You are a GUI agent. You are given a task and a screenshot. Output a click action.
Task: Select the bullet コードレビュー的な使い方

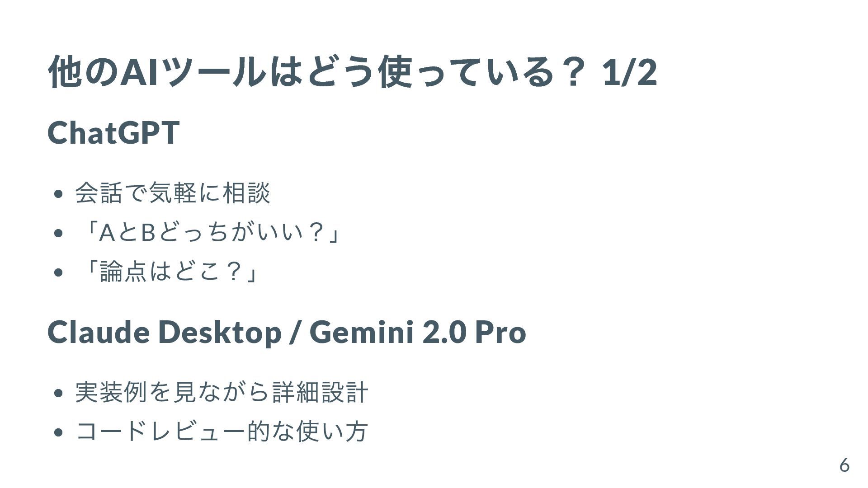222,431
